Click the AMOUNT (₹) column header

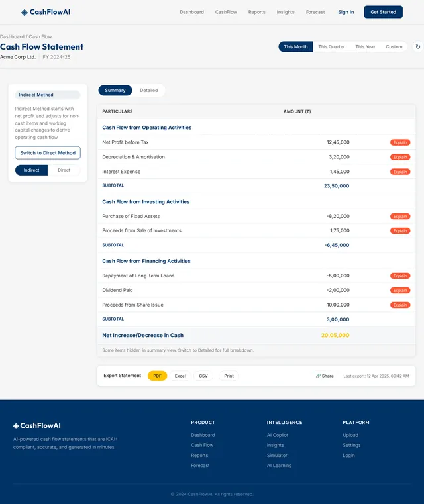pos(297,111)
